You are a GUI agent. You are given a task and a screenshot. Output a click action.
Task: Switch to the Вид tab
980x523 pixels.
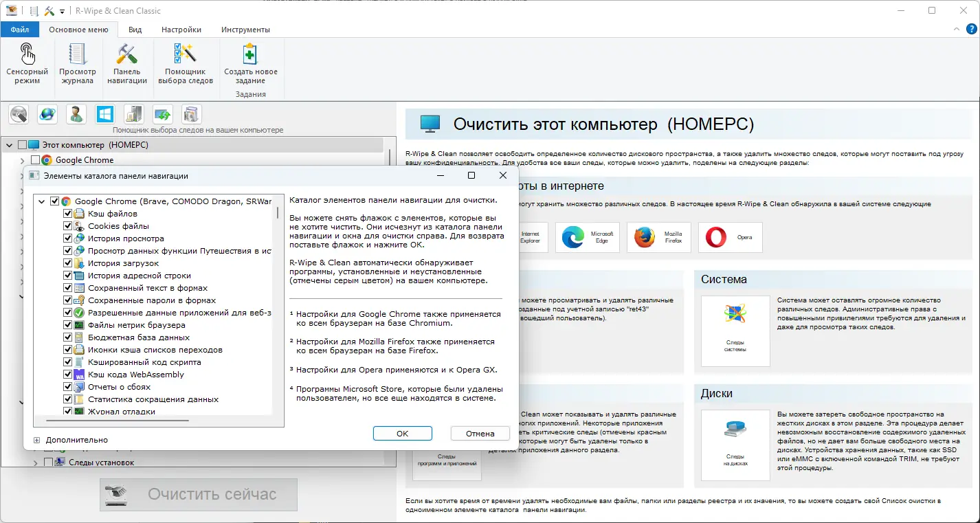click(135, 30)
